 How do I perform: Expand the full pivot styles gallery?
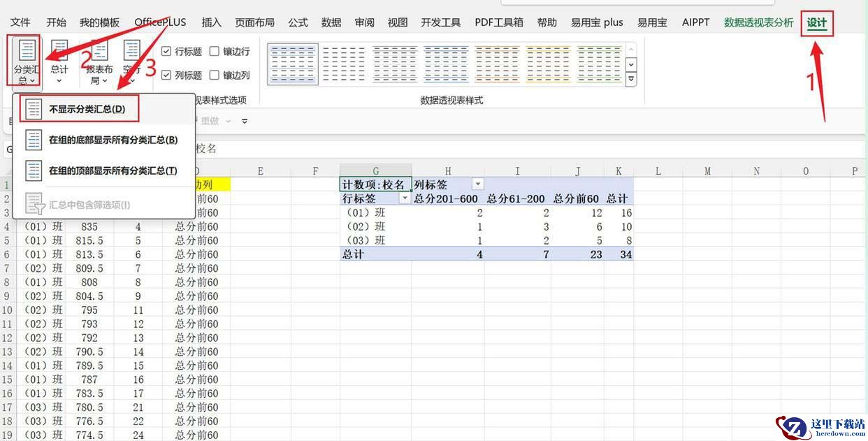(631, 79)
